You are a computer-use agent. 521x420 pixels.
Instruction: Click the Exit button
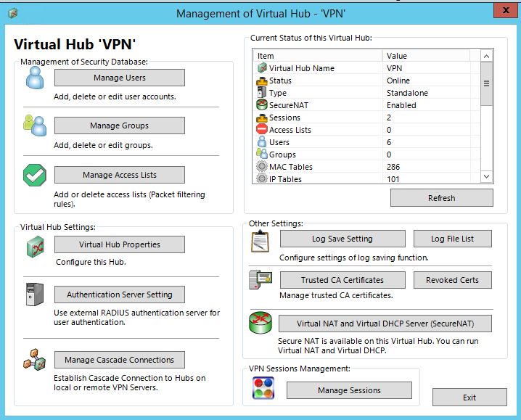469,398
